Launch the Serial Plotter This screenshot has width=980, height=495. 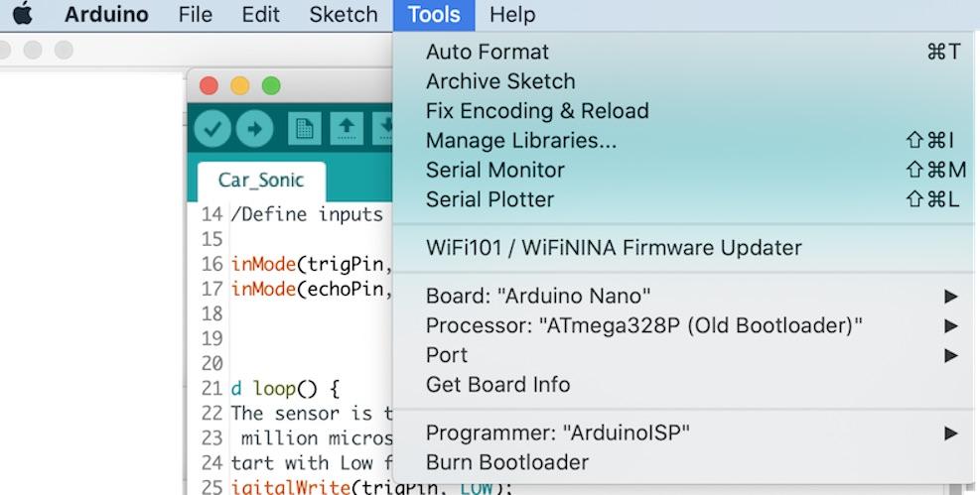pos(684,199)
